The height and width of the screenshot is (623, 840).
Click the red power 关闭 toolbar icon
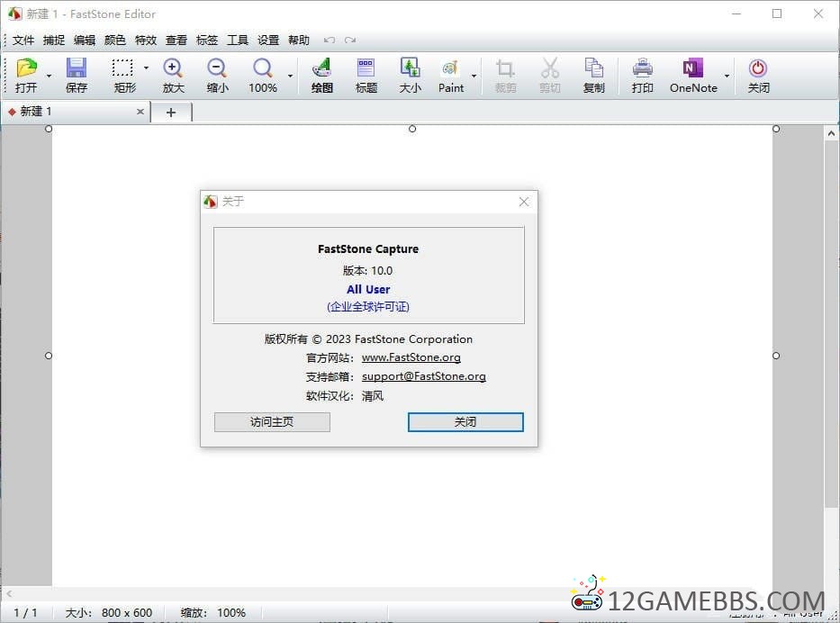coord(758,68)
